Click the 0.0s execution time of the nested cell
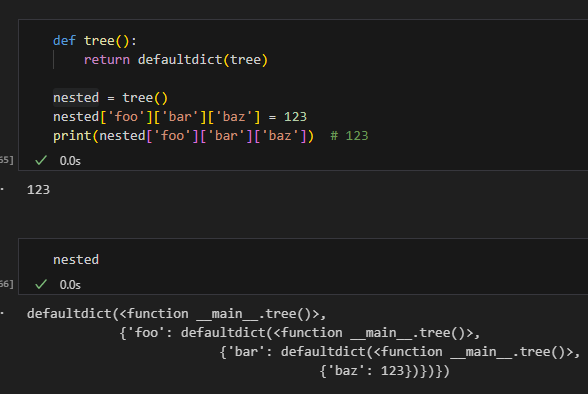This screenshot has width=588, height=394. click(x=70, y=285)
